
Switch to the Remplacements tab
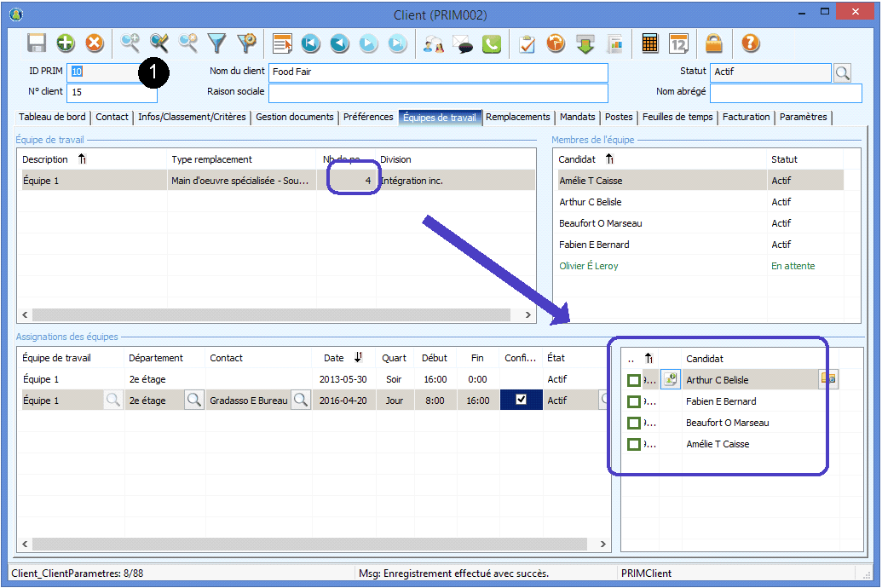(518, 118)
